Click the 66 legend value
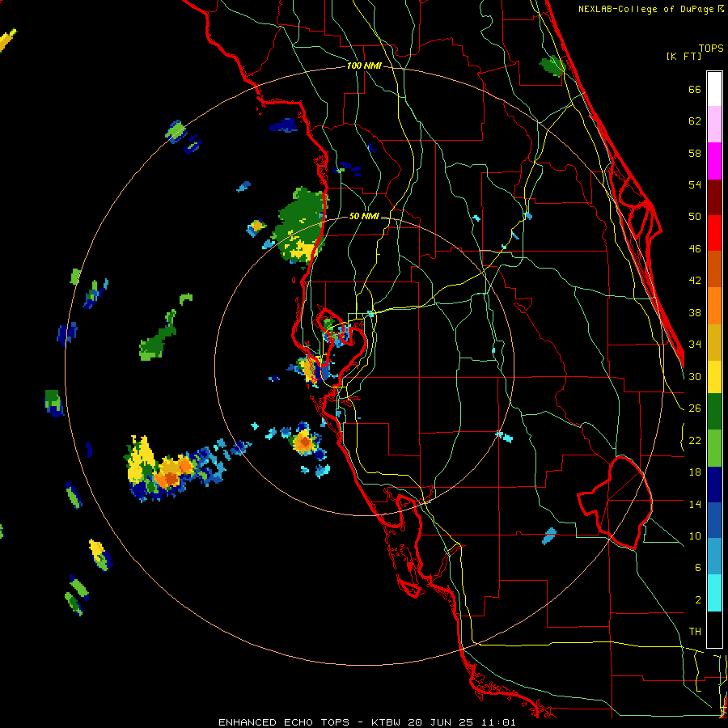Viewport: 728px width, 728px height. [x=695, y=90]
